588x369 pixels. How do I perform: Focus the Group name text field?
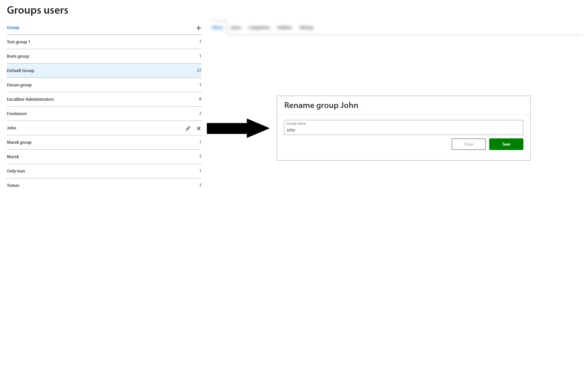403,130
